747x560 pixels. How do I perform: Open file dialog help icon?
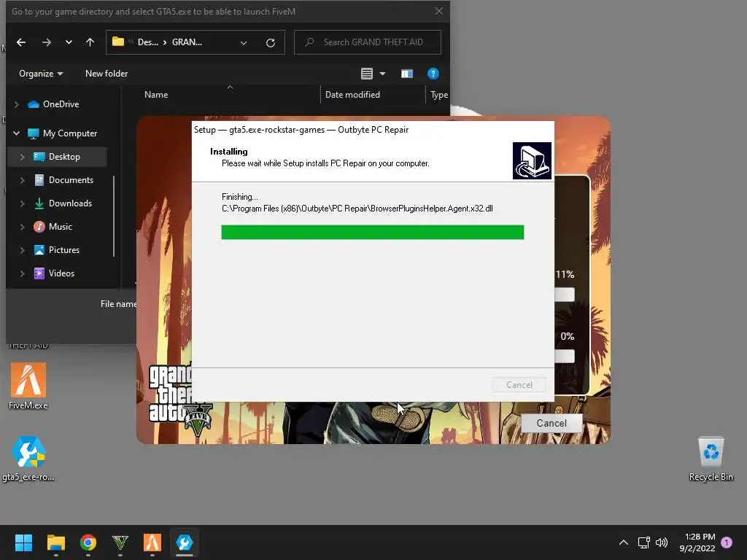click(433, 74)
